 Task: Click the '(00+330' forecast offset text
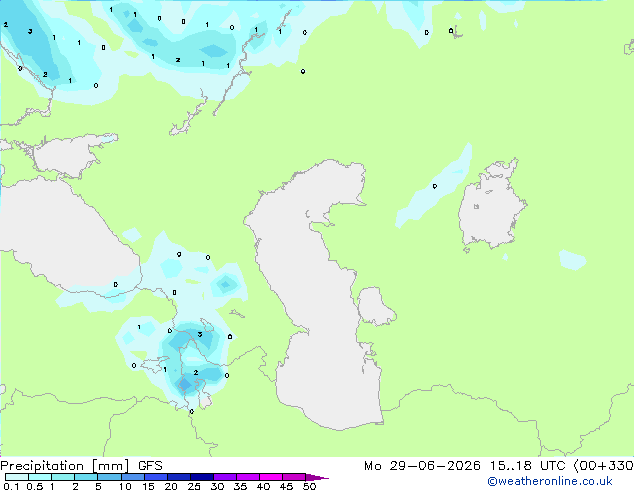coord(603,466)
